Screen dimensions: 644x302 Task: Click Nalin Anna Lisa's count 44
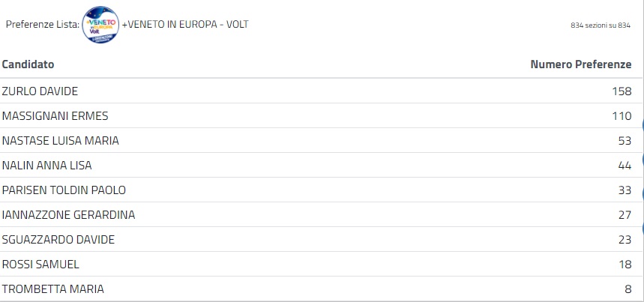(625, 166)
